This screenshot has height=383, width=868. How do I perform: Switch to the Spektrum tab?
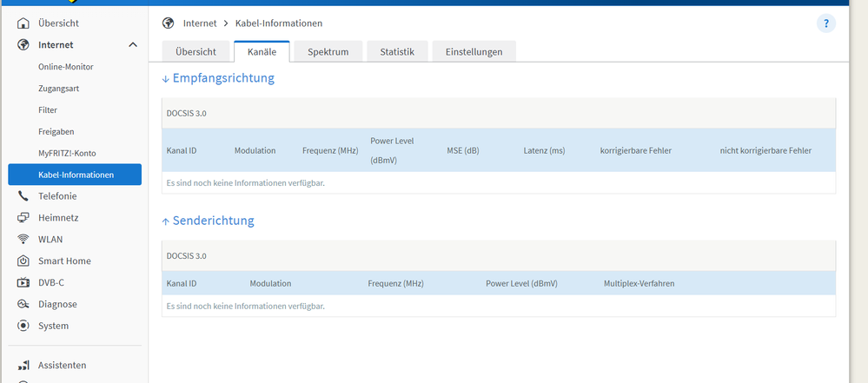coord(328,51)
